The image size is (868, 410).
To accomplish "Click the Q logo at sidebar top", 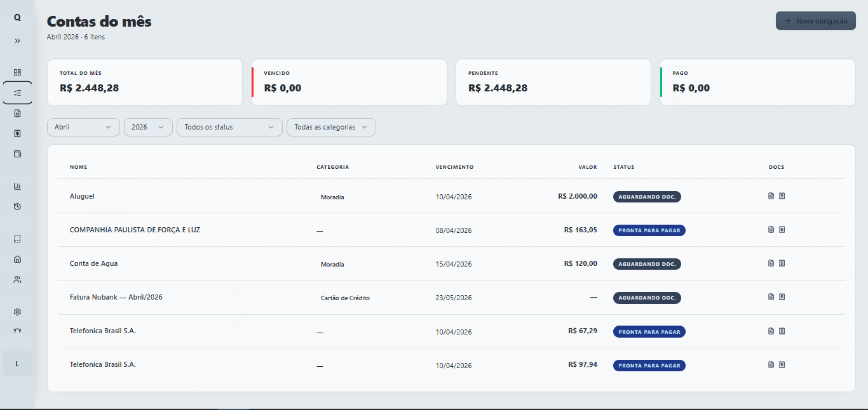I will [x=17, y=18].
